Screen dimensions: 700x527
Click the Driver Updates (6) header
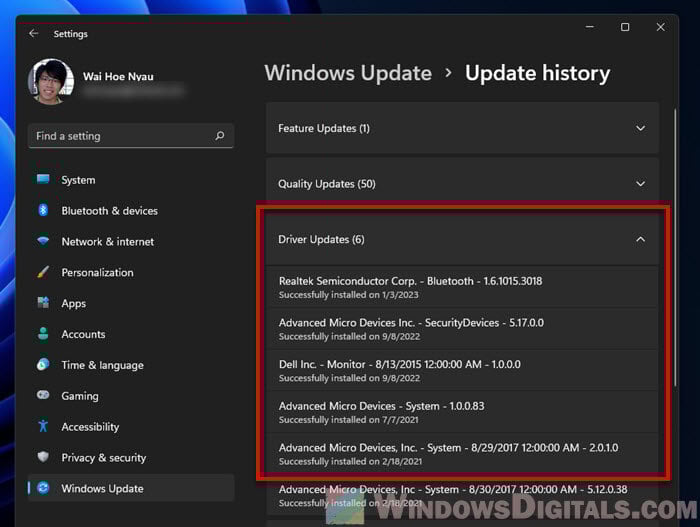point(462,239)
